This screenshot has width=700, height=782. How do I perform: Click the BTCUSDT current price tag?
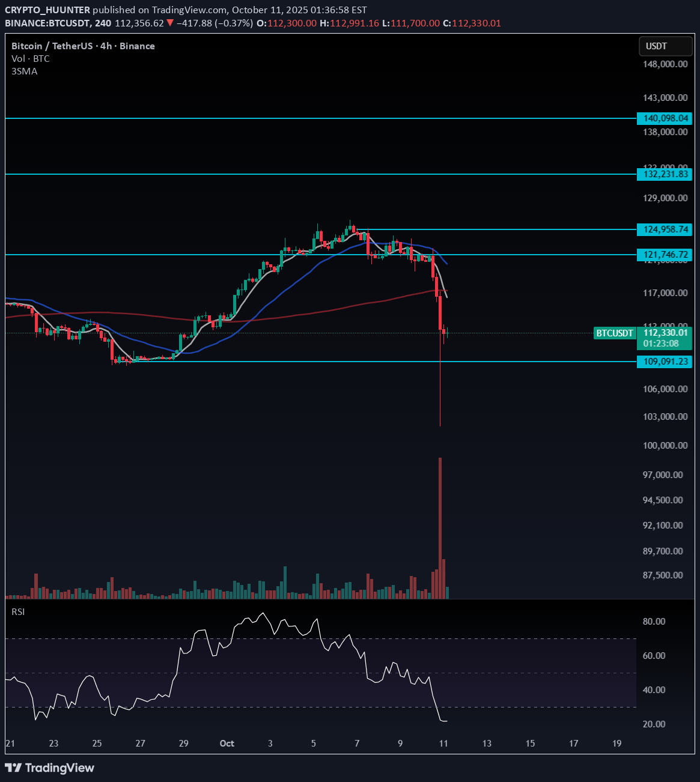tap(614, 333)
